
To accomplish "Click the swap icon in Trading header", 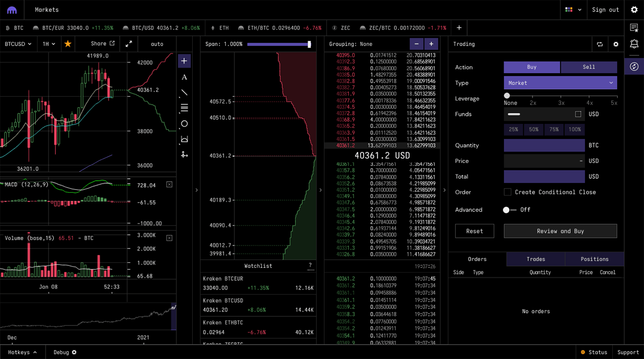I will (x=600, y=44).
